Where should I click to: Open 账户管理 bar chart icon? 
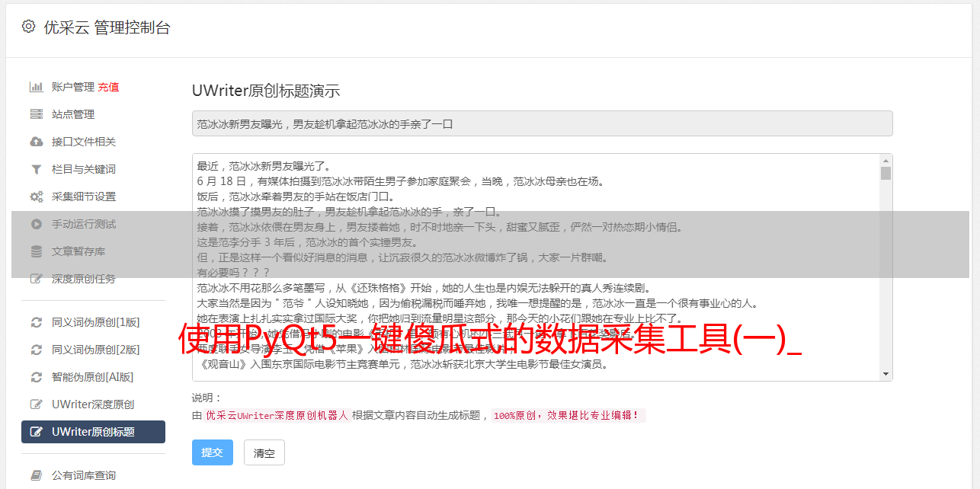coord(36,87)
